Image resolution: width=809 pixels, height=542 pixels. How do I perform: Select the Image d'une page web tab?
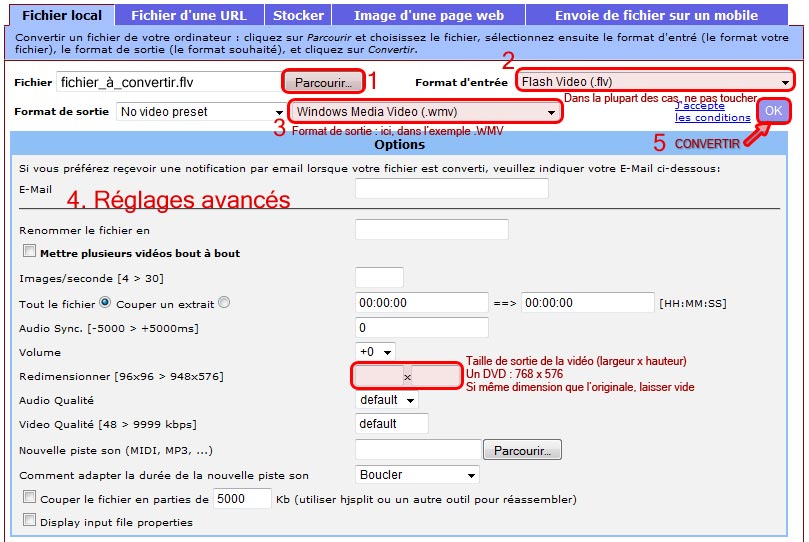429,15
